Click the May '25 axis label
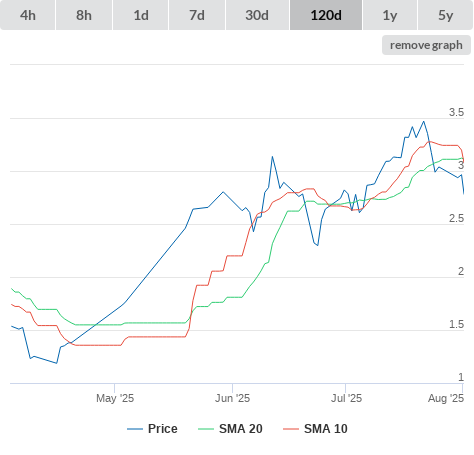This screenshot has height=455, width=474. point(115,398)
